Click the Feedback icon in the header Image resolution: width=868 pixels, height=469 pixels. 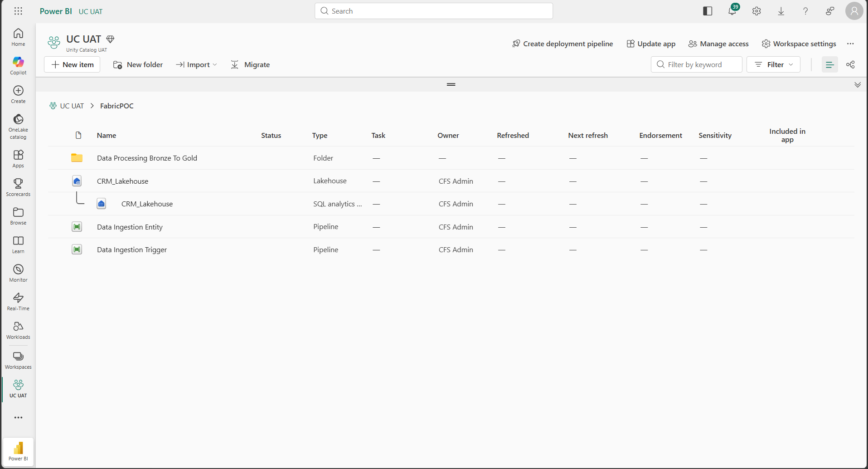[830, 11]
